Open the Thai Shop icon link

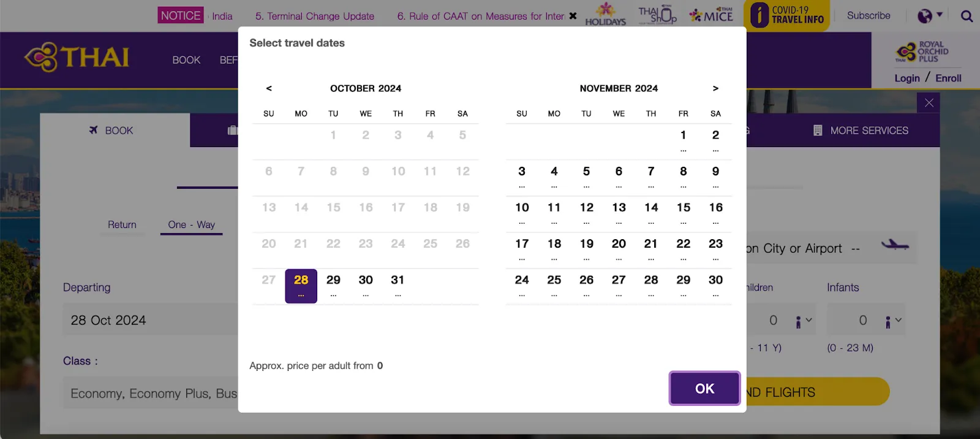coord(657,15)
